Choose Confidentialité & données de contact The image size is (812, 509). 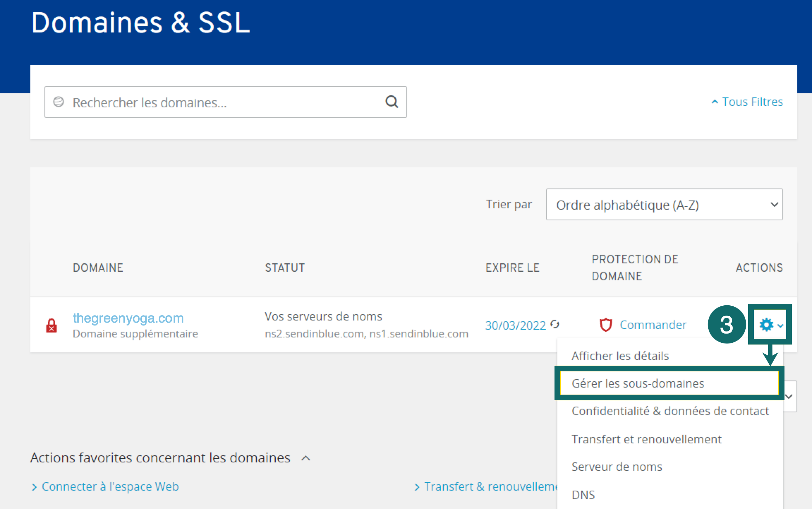670,411
